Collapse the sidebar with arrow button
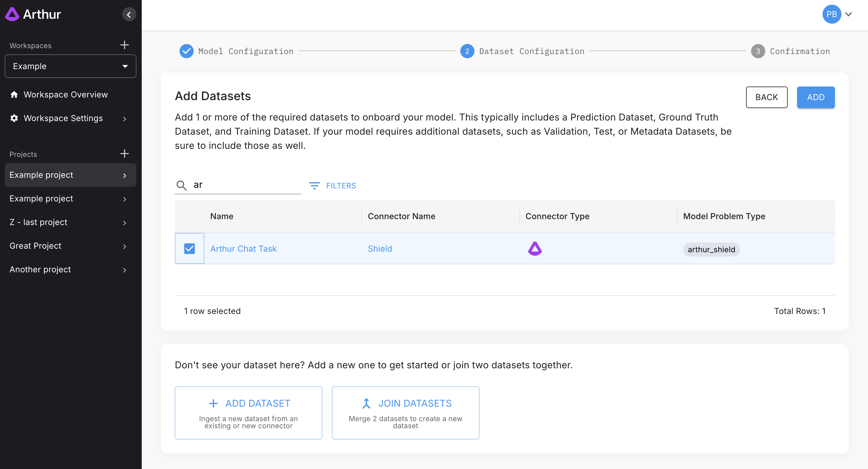Screen dimensions: 868x469 (129, 14)
